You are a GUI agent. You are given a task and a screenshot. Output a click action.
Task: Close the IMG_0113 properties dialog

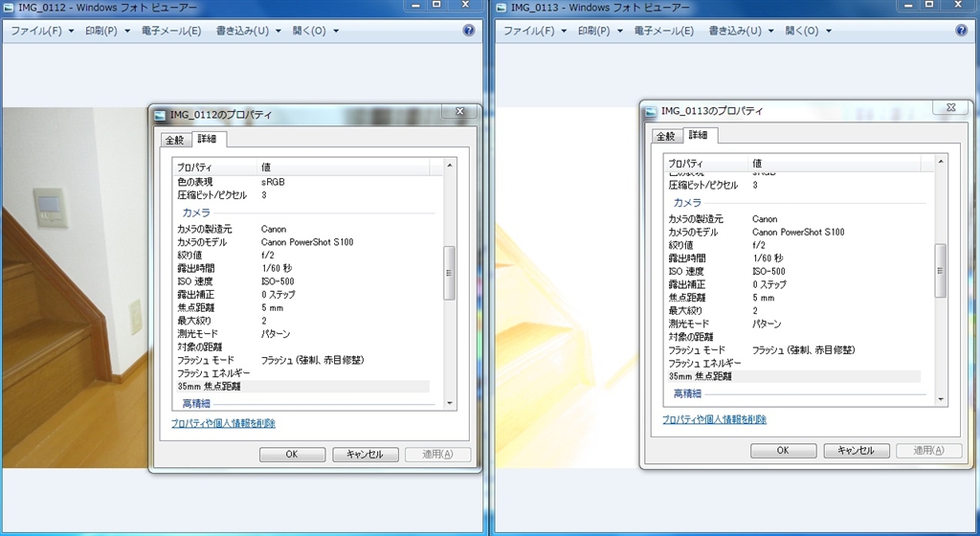950,107
